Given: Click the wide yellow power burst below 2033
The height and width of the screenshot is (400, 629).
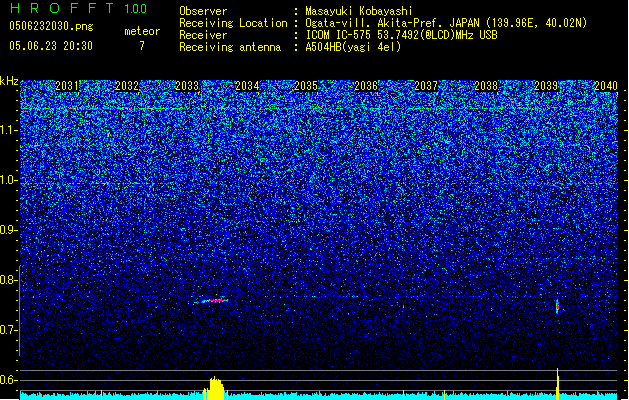Looking at the screenshot, I should point(216,388).
